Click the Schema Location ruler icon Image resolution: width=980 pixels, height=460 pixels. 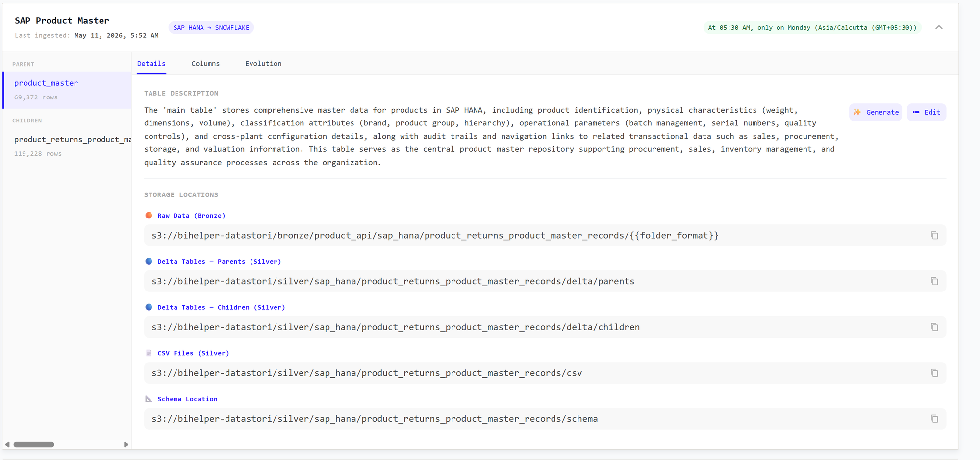coord(149,399)
